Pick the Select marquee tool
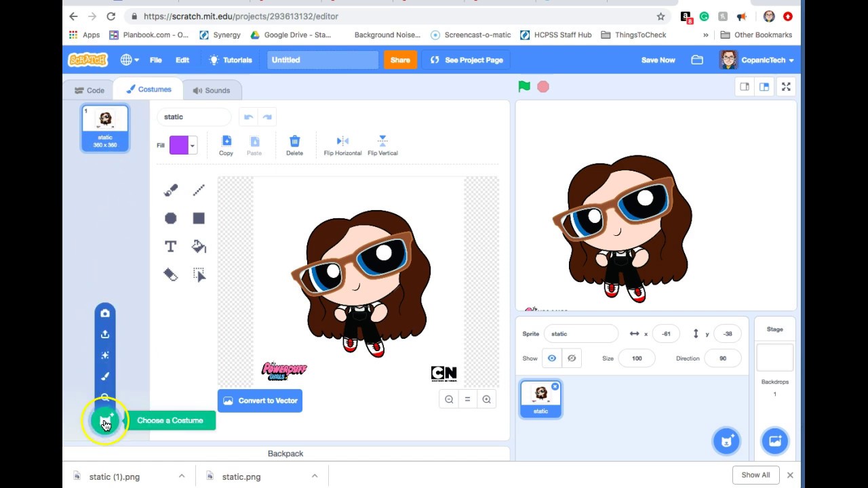 point(199,274)
